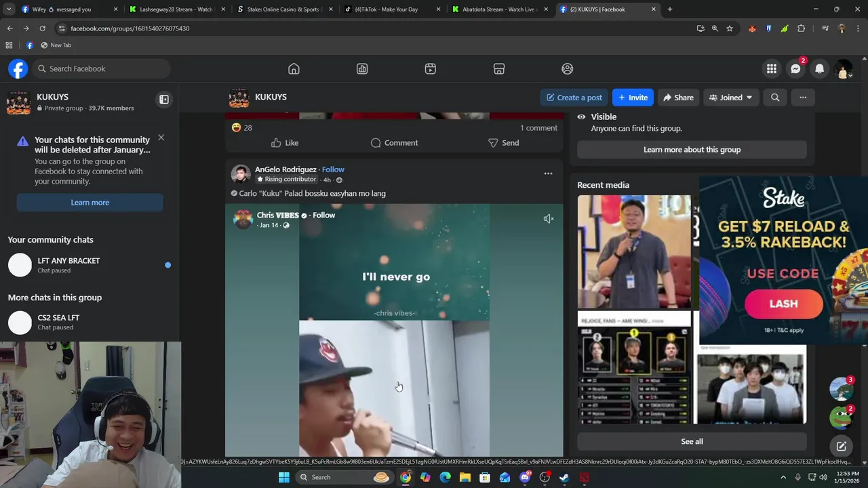Click Create a post button
The height and width of the screenshot is (488, 868).
click(574, 98)
